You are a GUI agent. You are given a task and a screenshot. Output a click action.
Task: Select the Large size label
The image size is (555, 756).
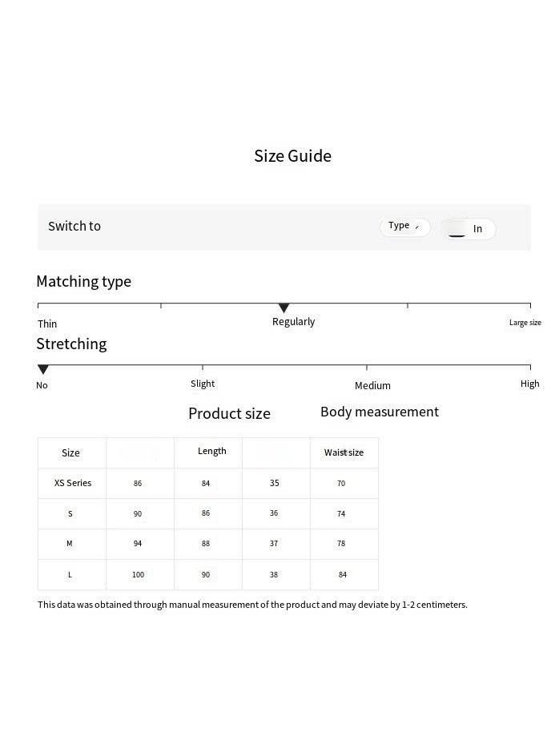pos(525,323)
